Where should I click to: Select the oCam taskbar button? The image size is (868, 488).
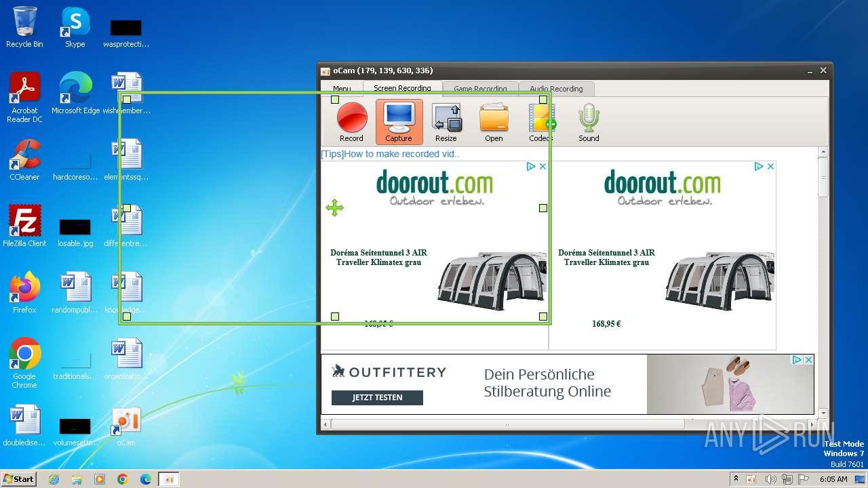(169, 479)
